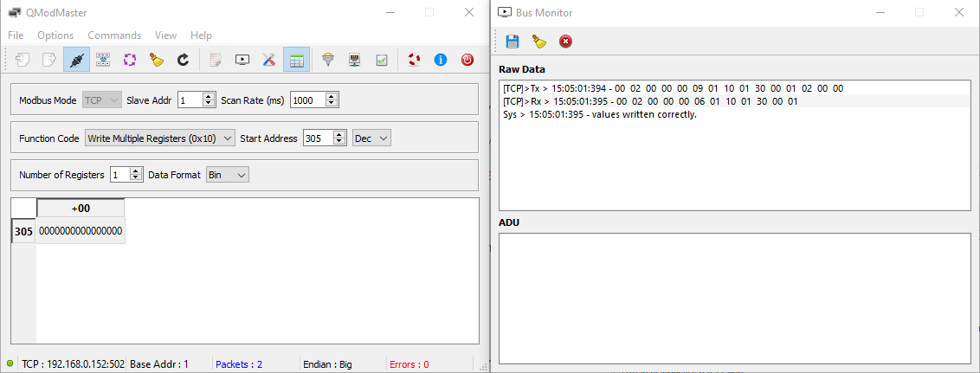Image resolution: width=980 pixels, height=373 pixels.
Task: Open general Settings checkmark icon
Action: point(382,60)
